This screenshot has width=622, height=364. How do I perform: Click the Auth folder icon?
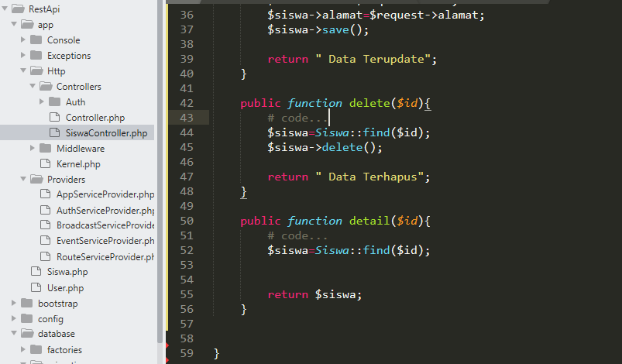[54, 102]
